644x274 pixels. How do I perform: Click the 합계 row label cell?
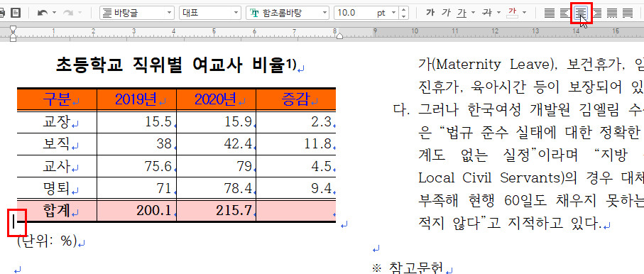coord(57,211)
